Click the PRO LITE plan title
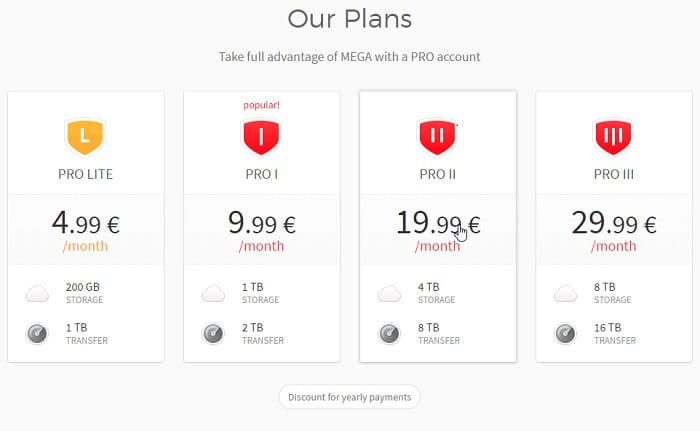The width and height of the screenshot is (700, 431). (x=85, y=174)
